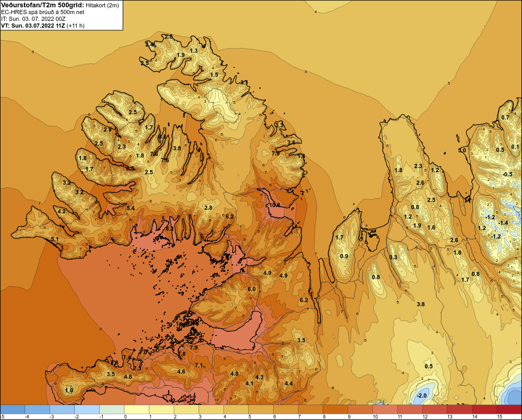
Task: Click the legend swatch between 12 and 13
Action: (435, 409)
